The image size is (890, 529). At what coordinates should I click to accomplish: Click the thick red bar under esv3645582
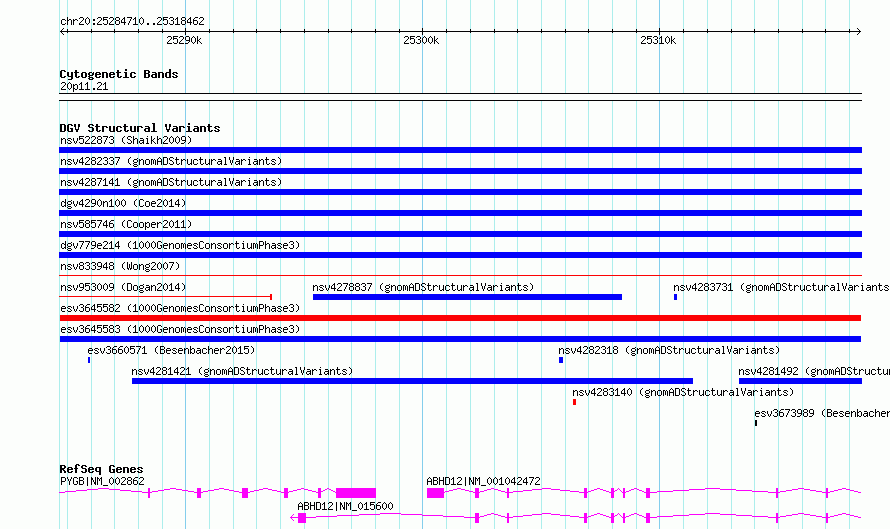(460, 318)
